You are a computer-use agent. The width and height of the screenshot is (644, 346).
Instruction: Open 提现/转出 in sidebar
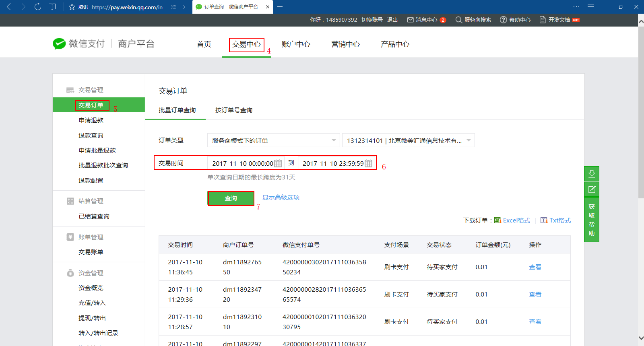(x=92, y=318)
